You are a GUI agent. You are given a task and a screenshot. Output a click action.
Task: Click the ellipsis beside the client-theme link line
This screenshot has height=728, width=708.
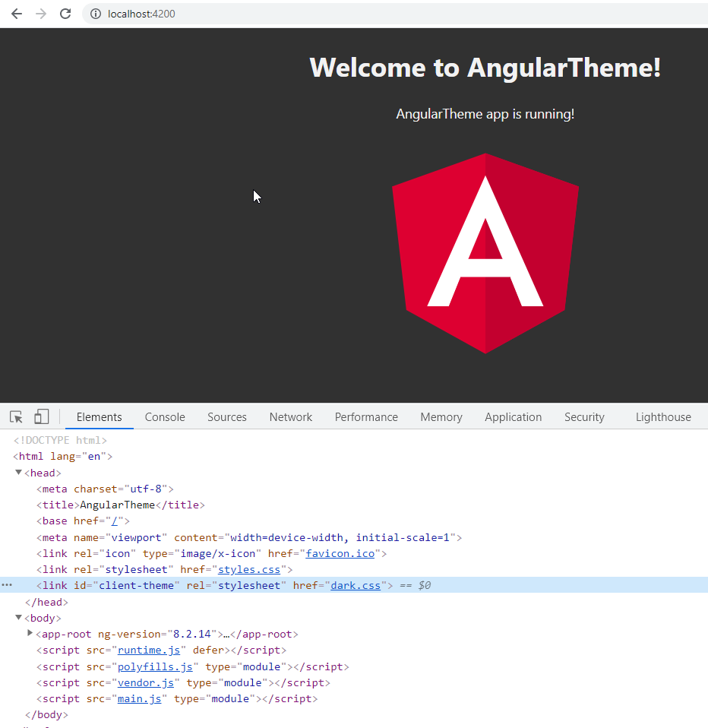(7, 584)
